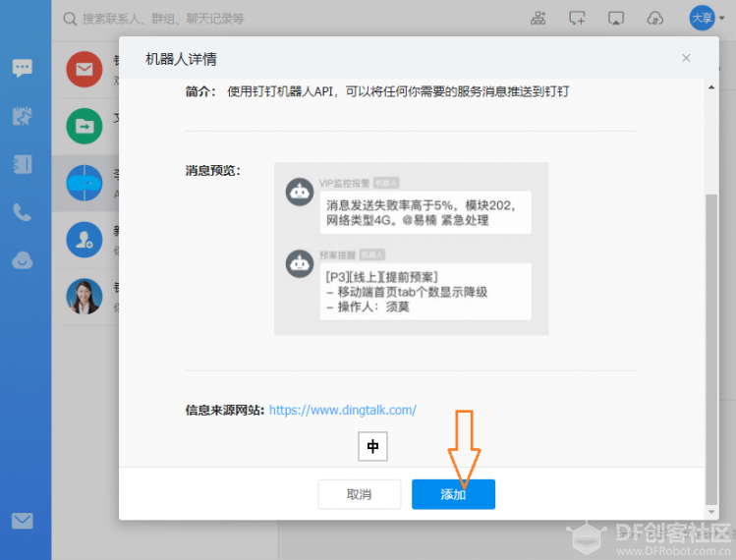Viewport: 736px width, 560px height.
Task: Click the search magnifier icon
Action: coord(70,19)
